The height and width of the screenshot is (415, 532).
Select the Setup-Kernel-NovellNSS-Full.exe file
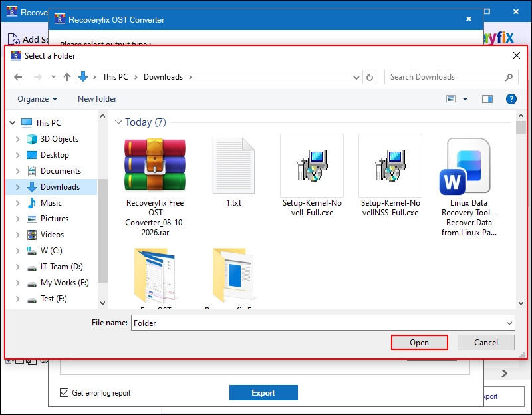point(390,176)
